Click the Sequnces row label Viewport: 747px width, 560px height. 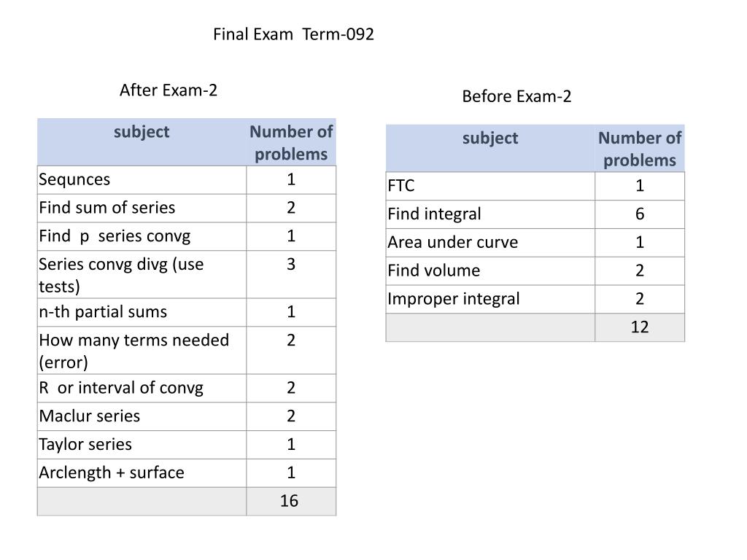coord(142,179)
